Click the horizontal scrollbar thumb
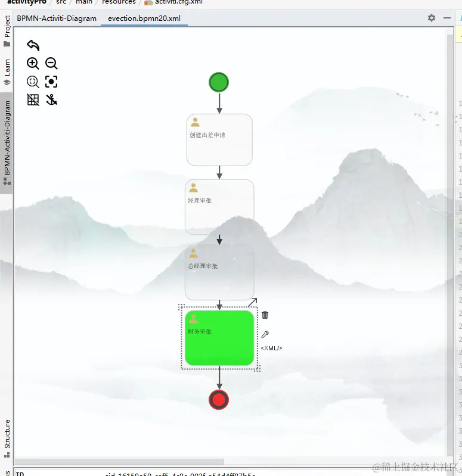Viewport: 462px width, 476px height. tap(119, 462)
